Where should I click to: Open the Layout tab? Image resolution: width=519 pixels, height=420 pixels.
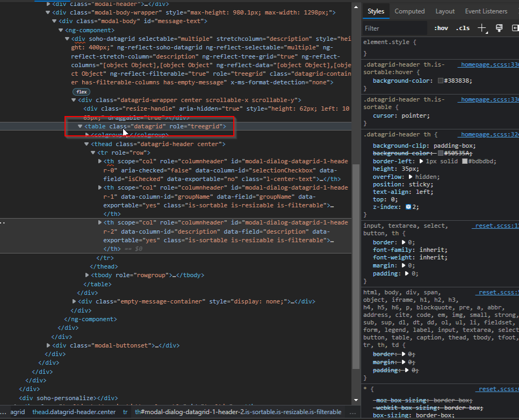(445, 11)
